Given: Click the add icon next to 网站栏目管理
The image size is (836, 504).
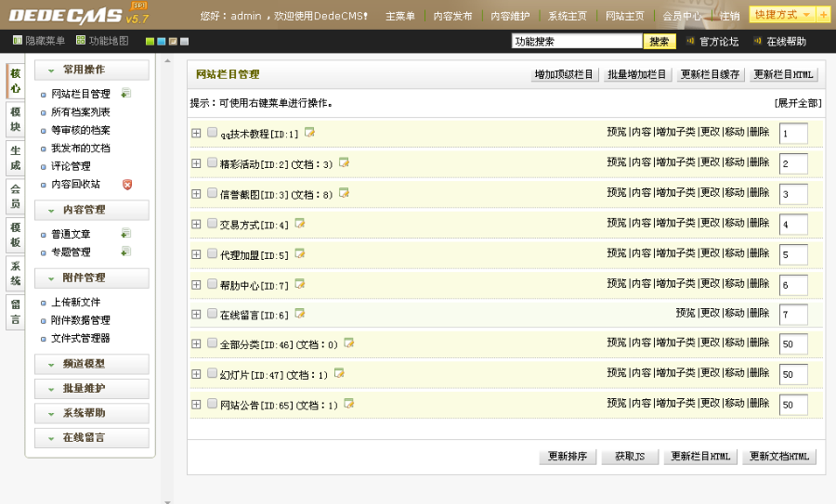Looking at the screenshot, I should tap(125, 93).
